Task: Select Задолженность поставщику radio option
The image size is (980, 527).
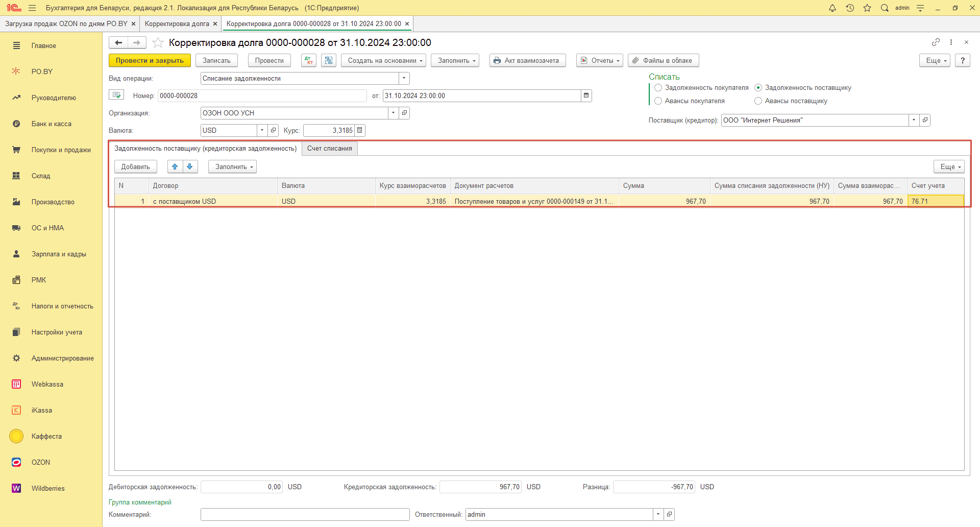Action: click(x=758, y=88)
